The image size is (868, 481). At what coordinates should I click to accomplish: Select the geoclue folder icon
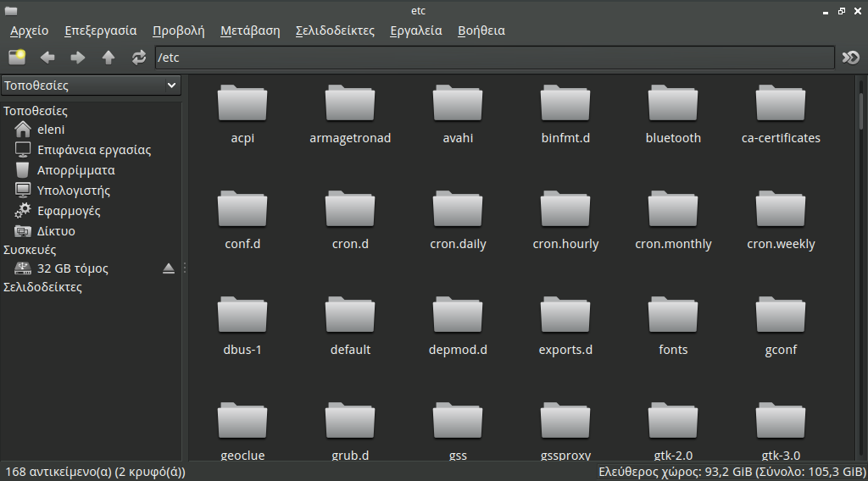pos(242,421)
